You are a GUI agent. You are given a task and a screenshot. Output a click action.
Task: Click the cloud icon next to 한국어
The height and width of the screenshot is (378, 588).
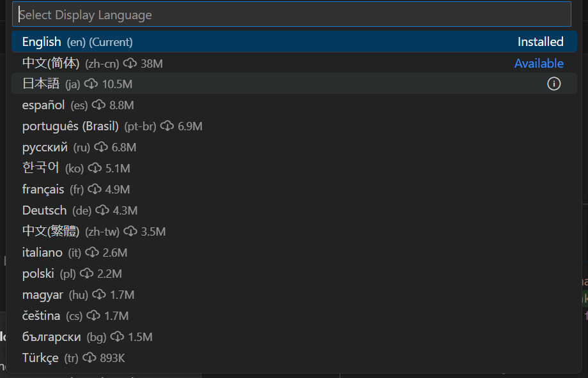[x=95, y=168]
